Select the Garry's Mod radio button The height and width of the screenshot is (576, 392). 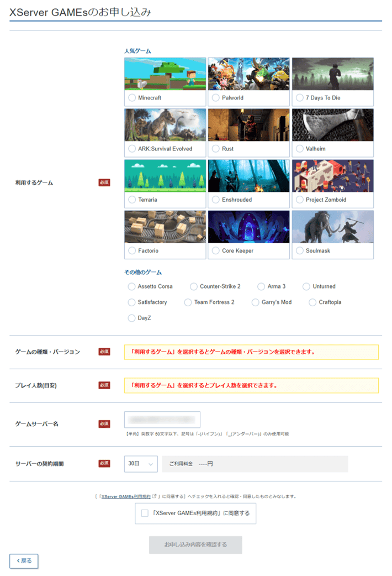click(x=255, y=302)
